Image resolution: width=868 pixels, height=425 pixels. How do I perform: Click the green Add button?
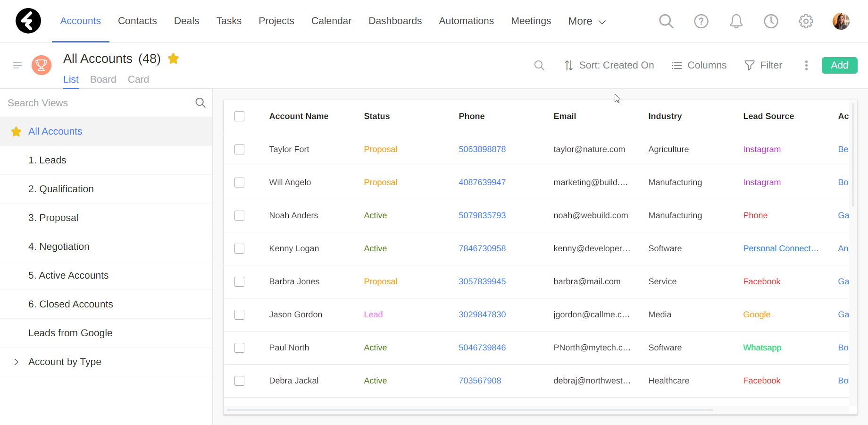coord(839,65)
